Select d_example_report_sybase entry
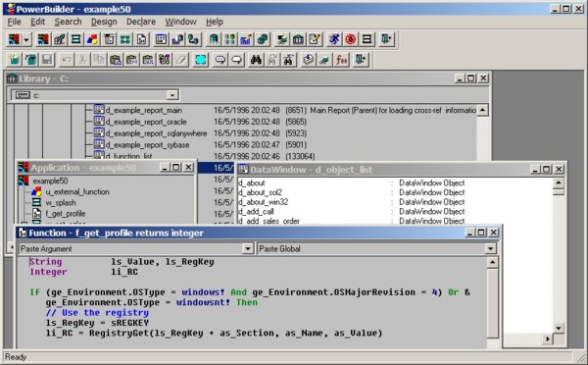This screenshot has width=588, height=365. [147, 145]
